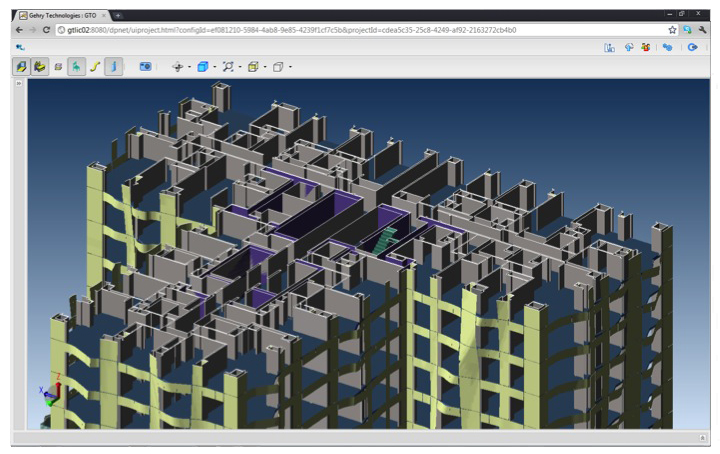Toggle the blue column layer button
Viewport: 720px width, 454px height.
[113, 67]
